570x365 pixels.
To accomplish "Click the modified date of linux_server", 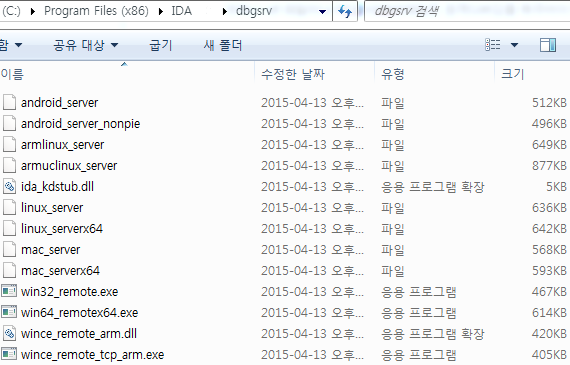I will (x=312, y=208).
